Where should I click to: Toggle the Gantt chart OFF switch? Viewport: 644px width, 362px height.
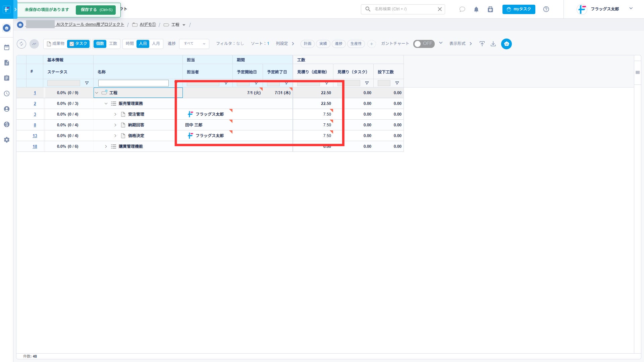tap(424, 44)
